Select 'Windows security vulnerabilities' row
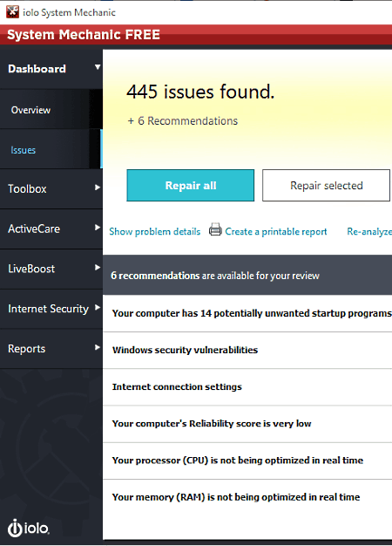 tap(247, 350)
